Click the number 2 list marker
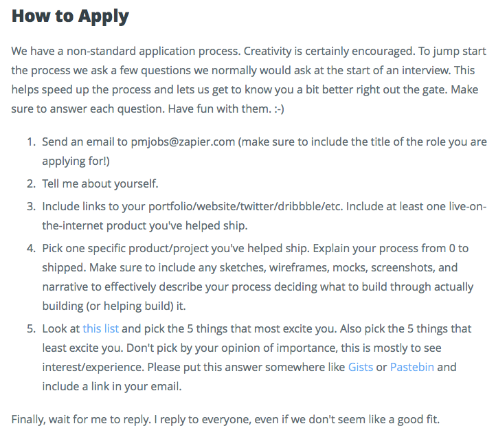 click(31, 183)
